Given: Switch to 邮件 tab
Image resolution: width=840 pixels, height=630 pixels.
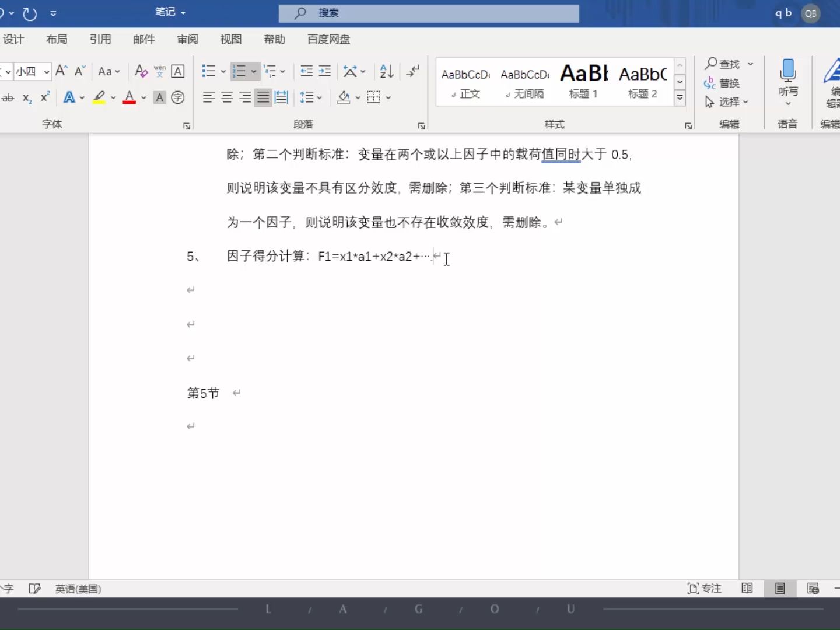Looking at the screenshot, I should coord(144,40).
